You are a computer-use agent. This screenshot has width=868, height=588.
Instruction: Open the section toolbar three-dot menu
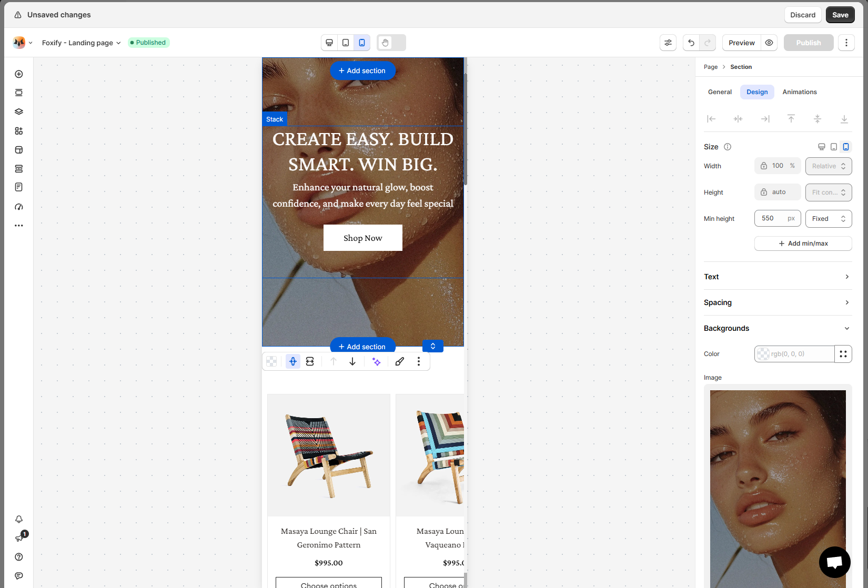(x=419, y=361)
